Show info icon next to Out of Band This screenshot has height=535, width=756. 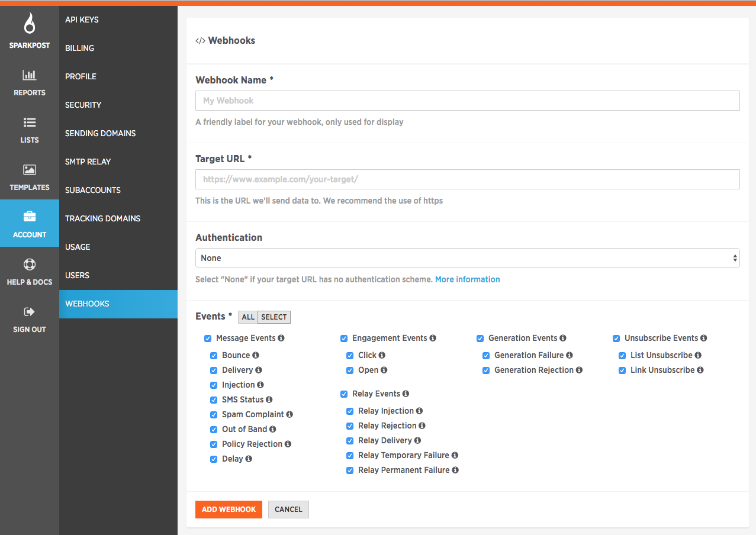(273, 429)
